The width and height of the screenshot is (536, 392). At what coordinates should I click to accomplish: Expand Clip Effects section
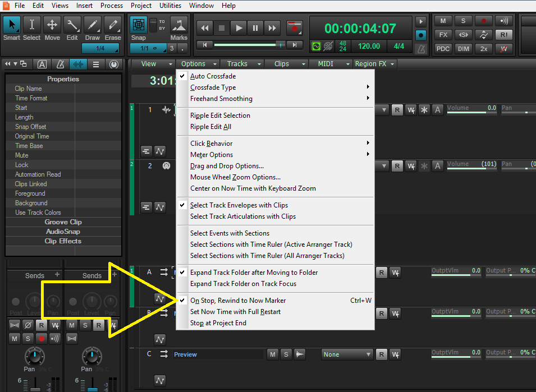pos(63,241)
